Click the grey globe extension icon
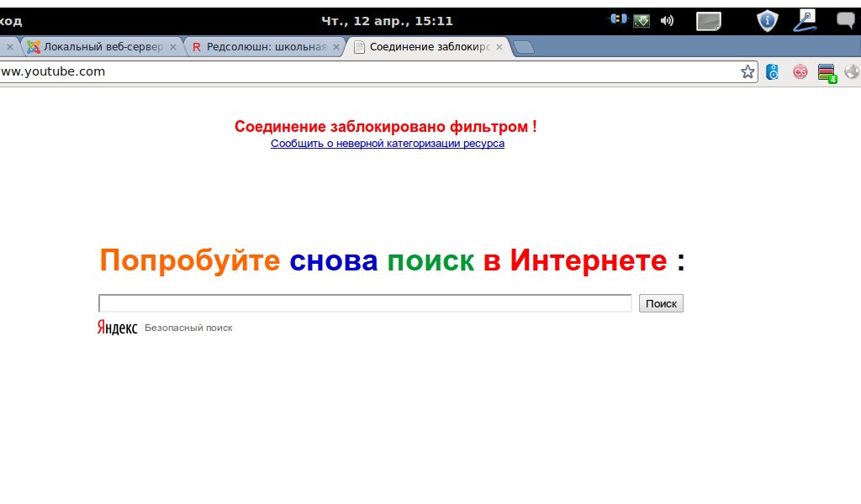The width and height of the screenshot is (861, 504). (x=852, y=72)
